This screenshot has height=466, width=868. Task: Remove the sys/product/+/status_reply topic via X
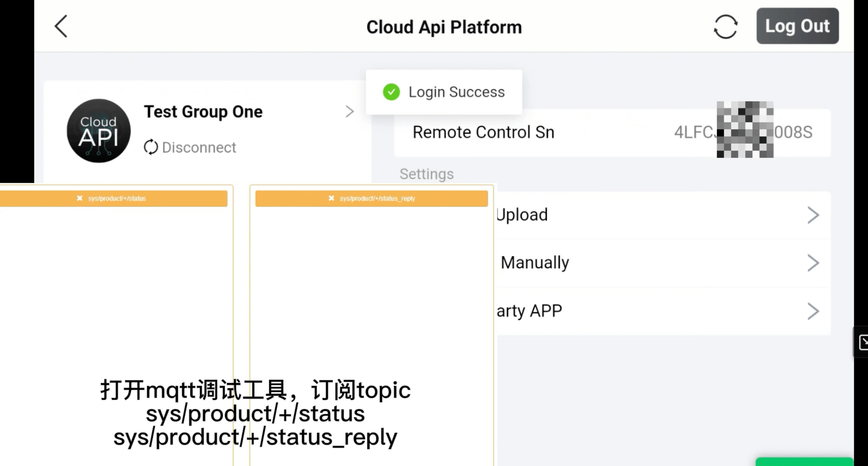(x=331, y=198)
